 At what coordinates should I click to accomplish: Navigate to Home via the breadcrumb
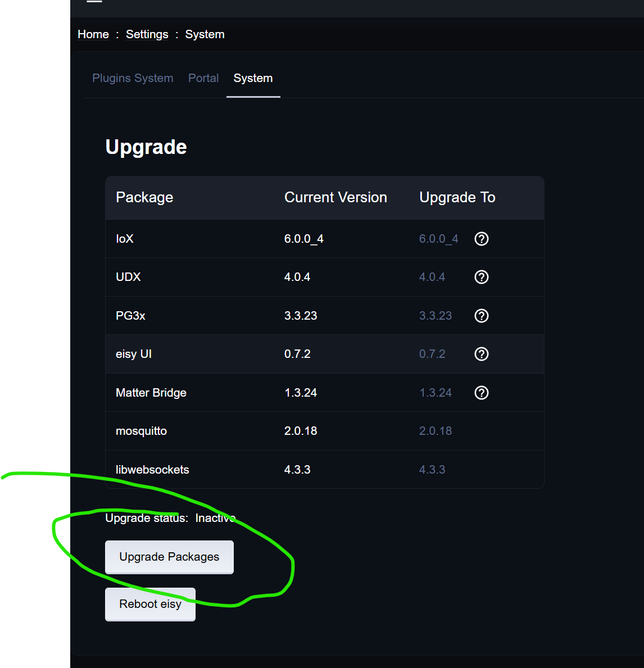click(93, 34)
